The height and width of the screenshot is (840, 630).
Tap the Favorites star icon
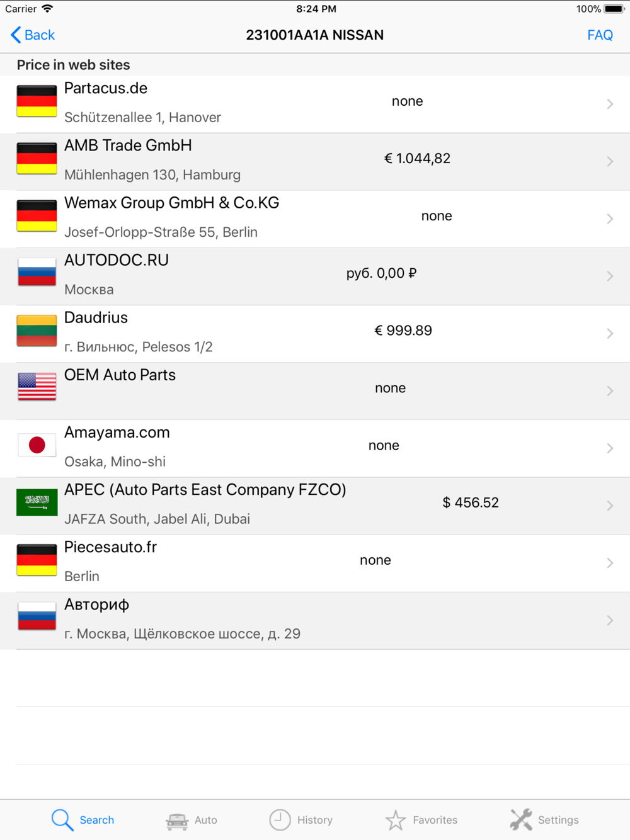[x=396, y=820]
